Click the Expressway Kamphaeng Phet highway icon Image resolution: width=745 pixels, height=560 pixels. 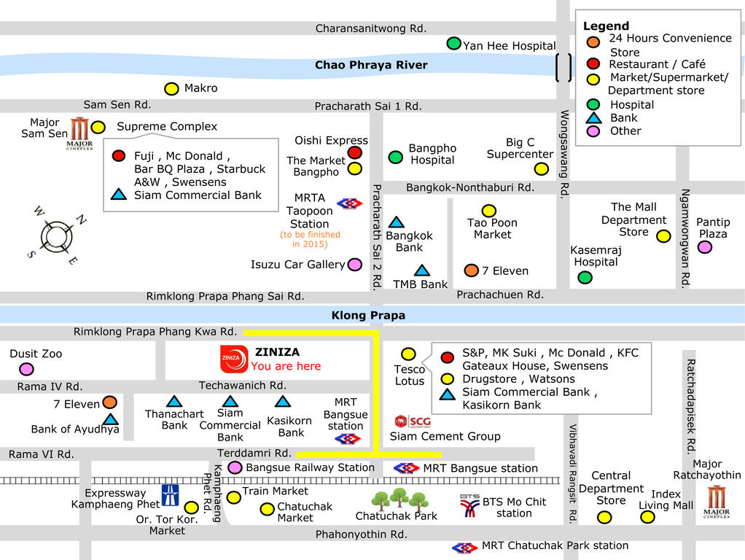[170, 495]
